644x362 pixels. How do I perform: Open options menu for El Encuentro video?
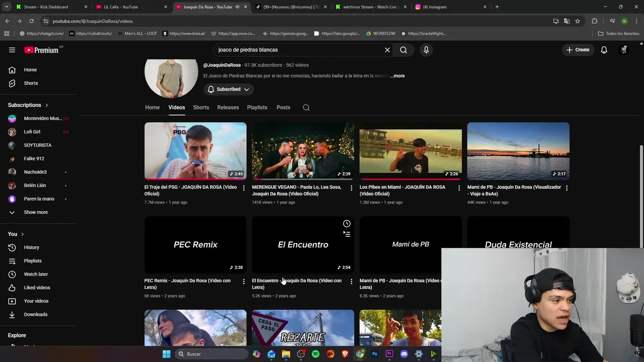pyautogui.click(x=351, y=282)
